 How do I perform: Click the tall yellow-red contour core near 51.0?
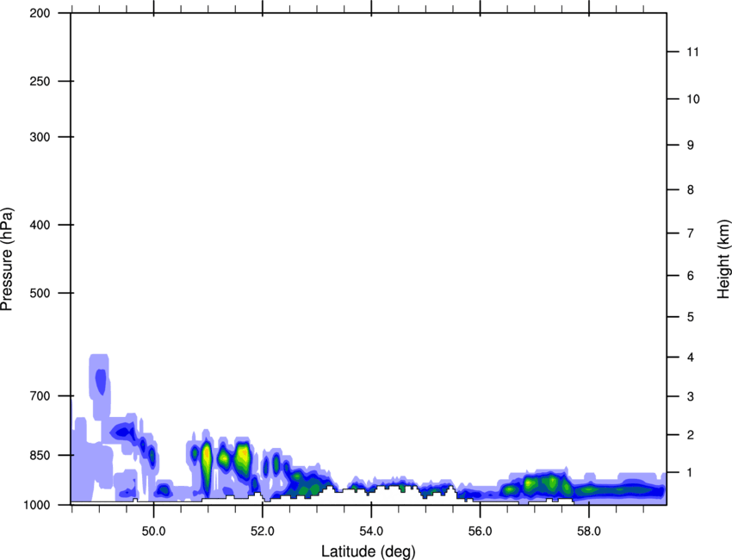point(206,463)
